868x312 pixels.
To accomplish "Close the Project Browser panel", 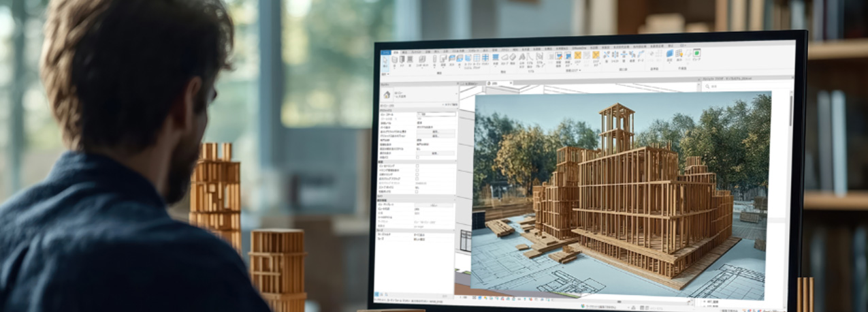I will (792, 78).
